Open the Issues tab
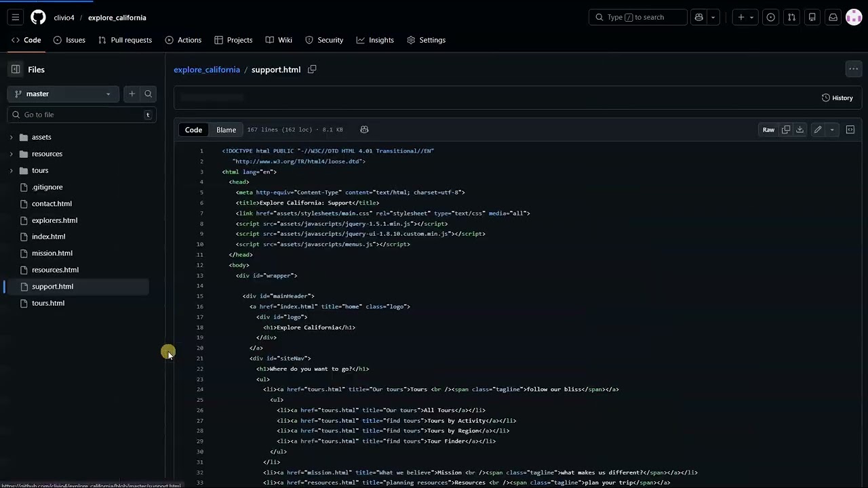This screenshot has height=488, width=868. (x=69, y=40)
